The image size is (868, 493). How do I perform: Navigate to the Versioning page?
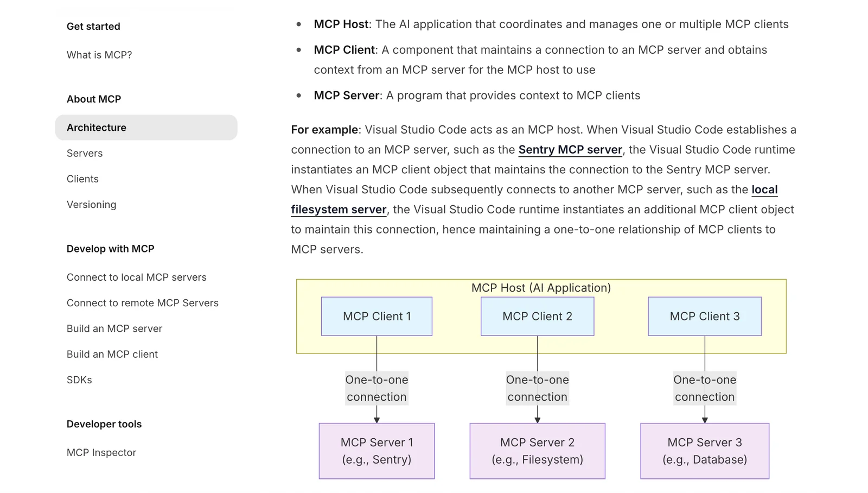[x=91, y=205]
